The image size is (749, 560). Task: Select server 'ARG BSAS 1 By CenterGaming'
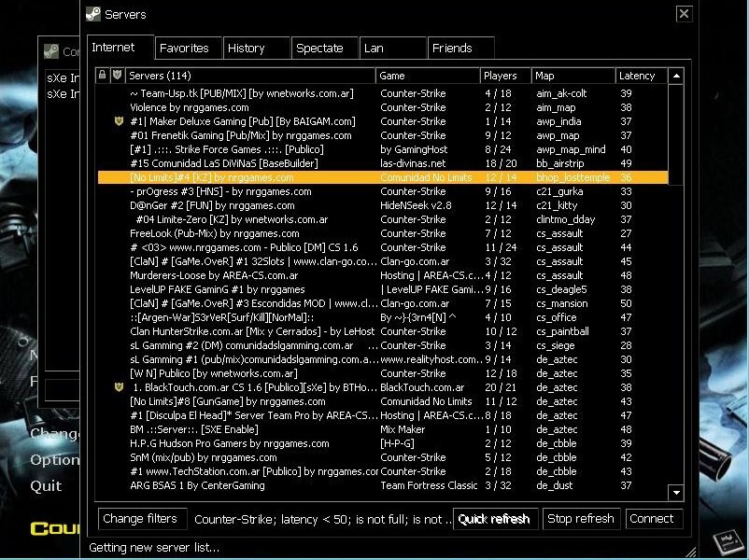click(x=383, y=485)
